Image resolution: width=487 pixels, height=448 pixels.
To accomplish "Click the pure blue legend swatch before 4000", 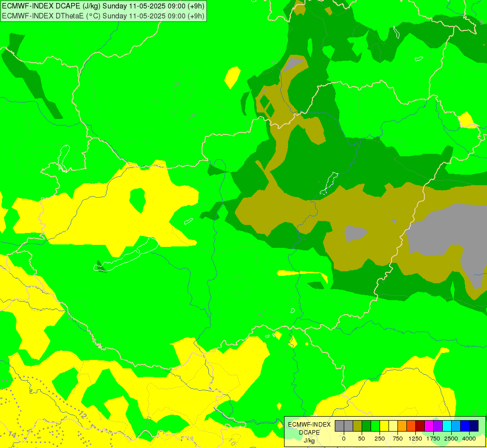I will [465, 426].
